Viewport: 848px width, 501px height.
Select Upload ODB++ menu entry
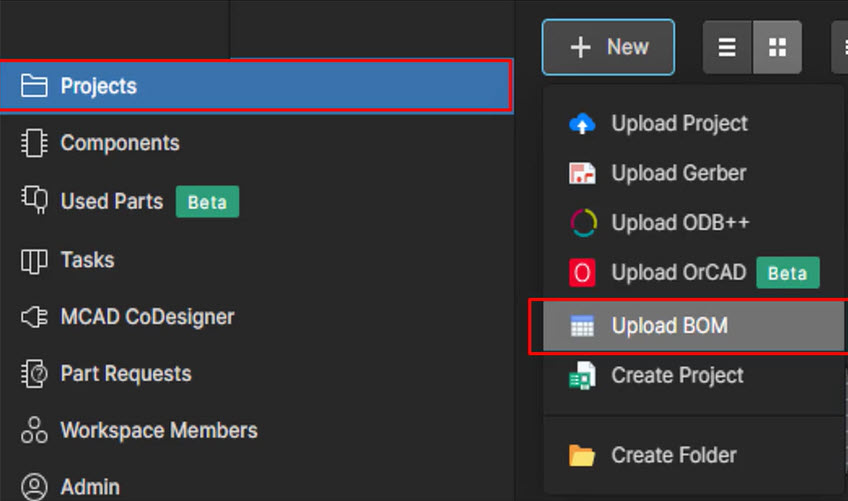pos(680,222)
